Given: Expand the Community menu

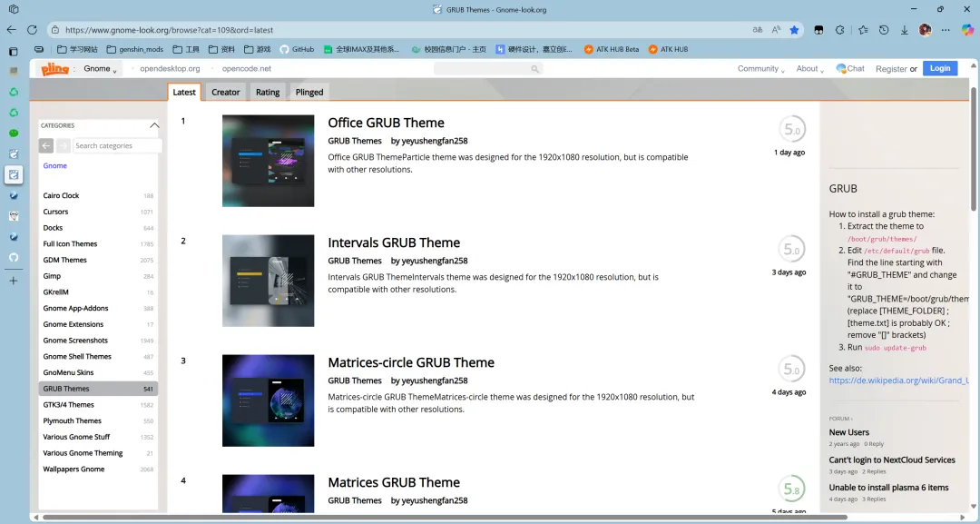Looking at the screenshot, I should (x=760, y=69).
